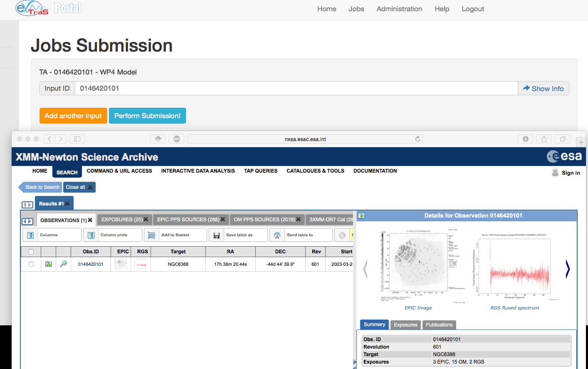The image size is (588, 369).
Task: Close the EXPOSURES (20) tab
Action: 146,219
